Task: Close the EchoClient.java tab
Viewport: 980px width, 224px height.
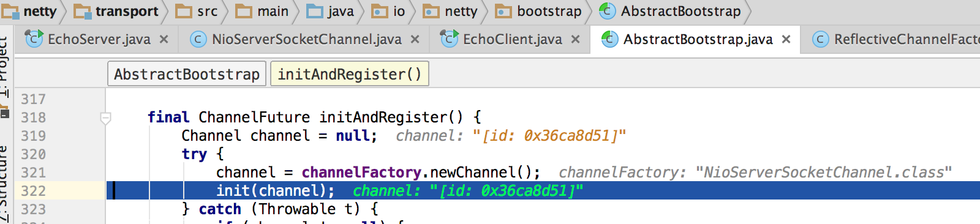Action: pos(575,39)
